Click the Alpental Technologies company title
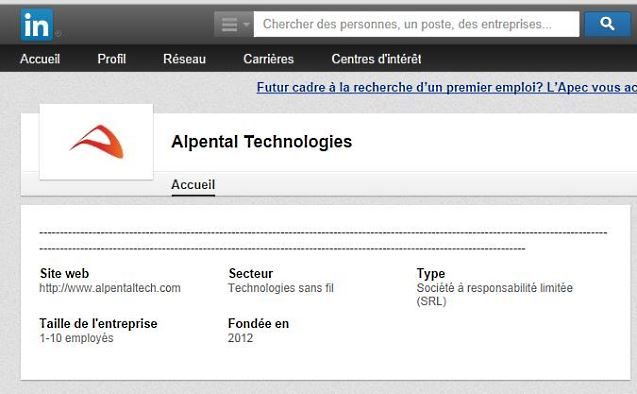637x394 pixels. pyautogui.click(x=262, y=142)
